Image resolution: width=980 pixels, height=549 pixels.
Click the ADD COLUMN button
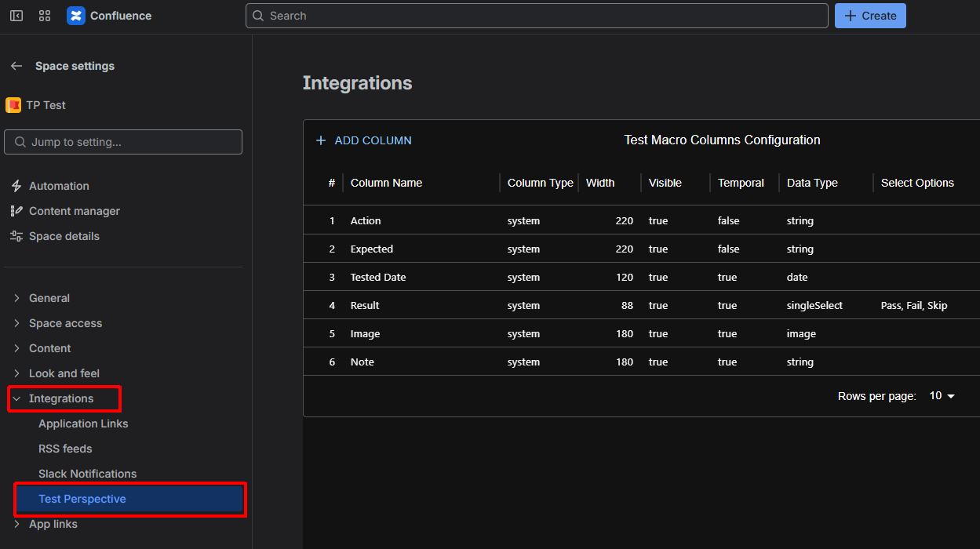click(x=364, y=140)
